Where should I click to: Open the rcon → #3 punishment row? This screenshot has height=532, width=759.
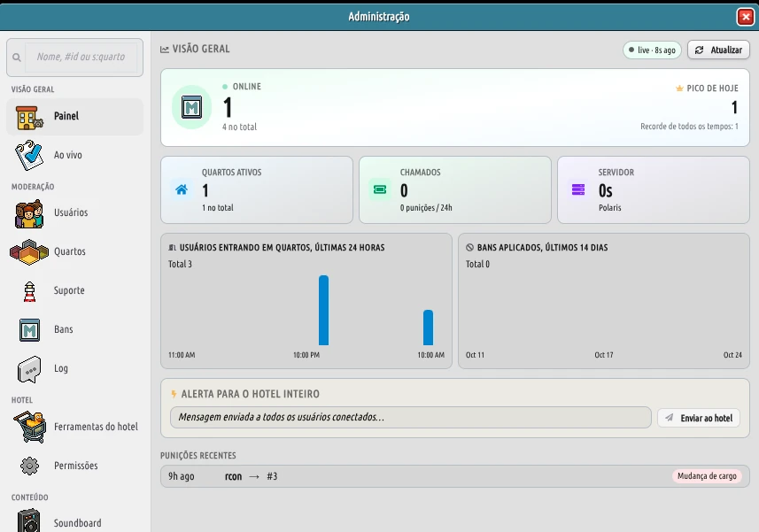tap(455, 476)
